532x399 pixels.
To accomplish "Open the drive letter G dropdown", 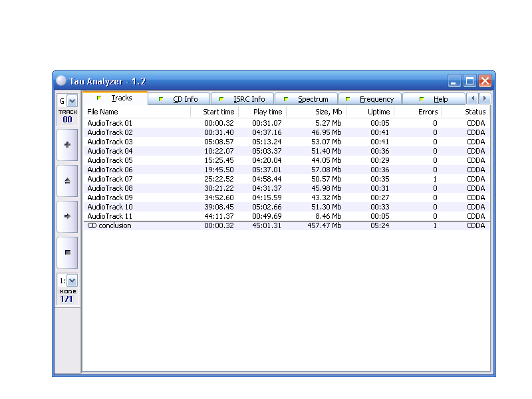I will 72,101.
